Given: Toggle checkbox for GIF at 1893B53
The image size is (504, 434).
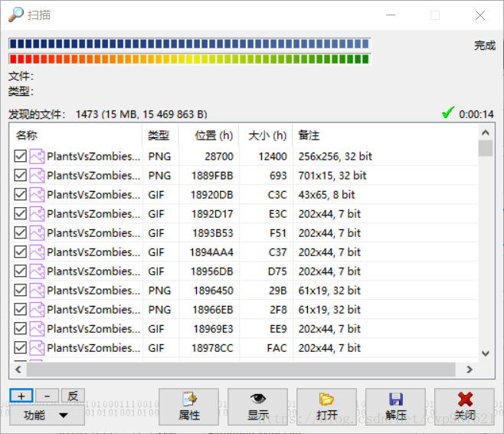Looking at the screenshot, I should click(x=20, y=233).
